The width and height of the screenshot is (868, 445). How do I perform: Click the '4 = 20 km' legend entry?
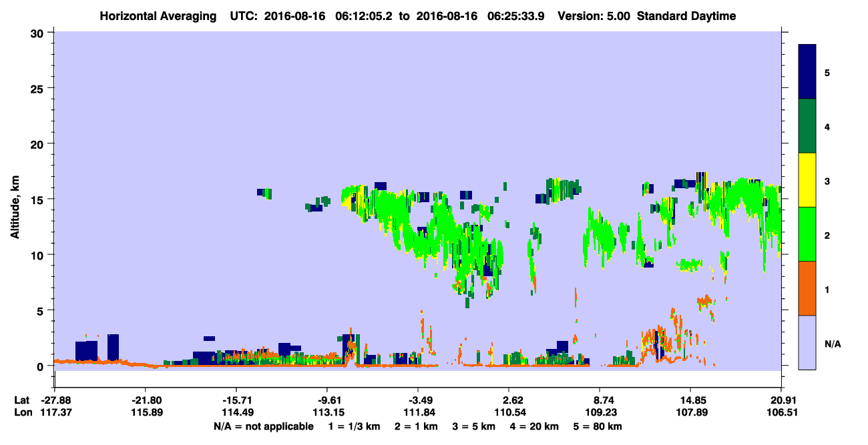(x=533, y=426)
